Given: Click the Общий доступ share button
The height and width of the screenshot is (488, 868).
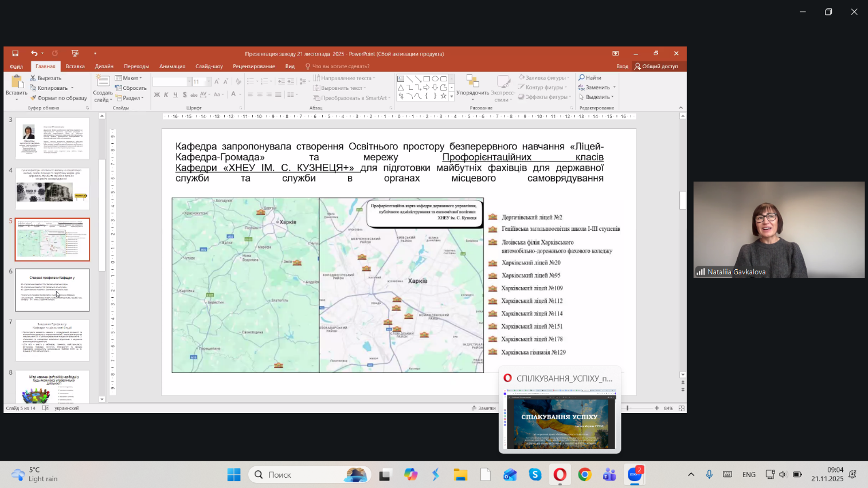Looking at the screenshot, I should (x=656, y=66).
